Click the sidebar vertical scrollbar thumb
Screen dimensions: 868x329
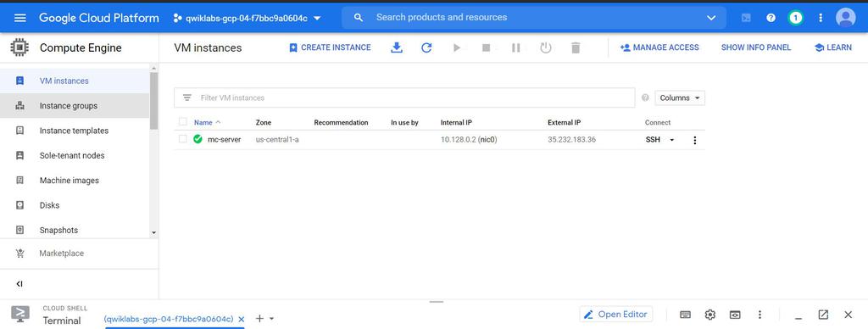pos(154,101)
